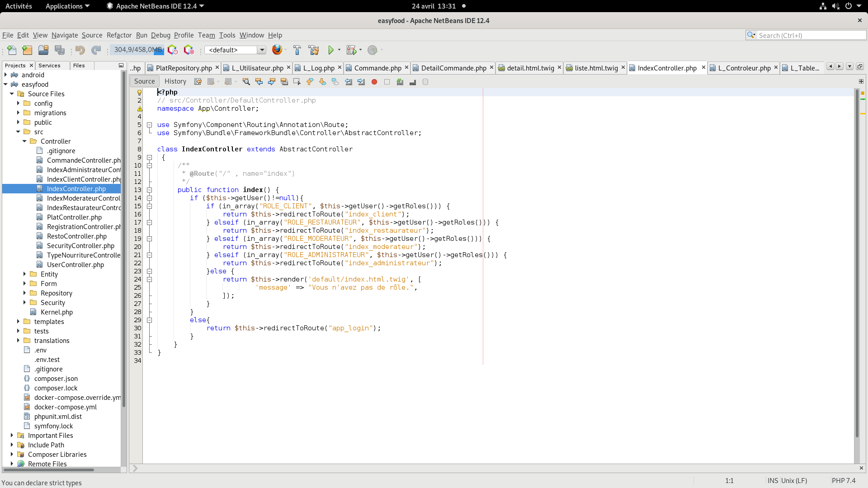Screen dimensions: 868x488
Task: Start macro recording red circle icon
Action: click(374, 82)
